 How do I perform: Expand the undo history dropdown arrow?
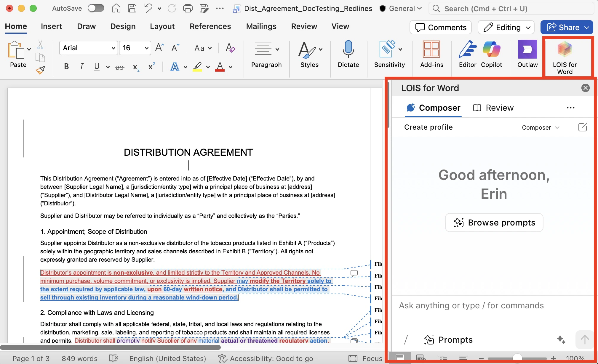point(159,9)
